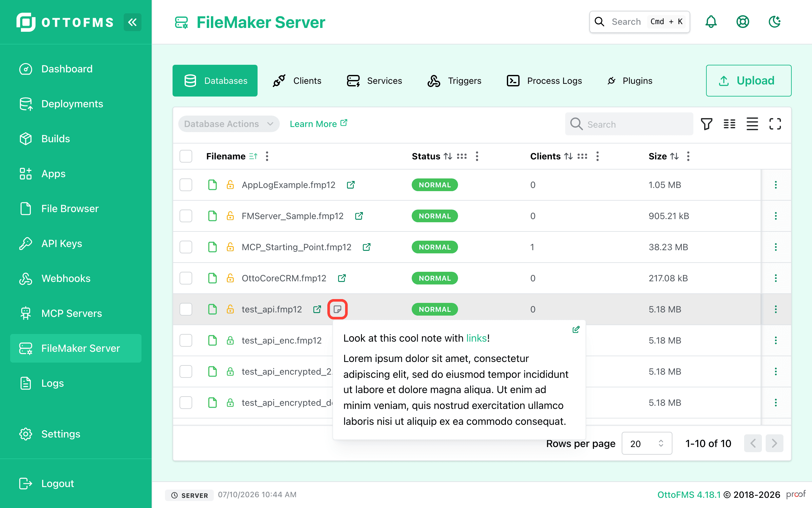Image resolution: width=812 pixels, height=508 pixels.
Task: Check the FMServer_Sample.fmp12 row checkbox
Action: [186, 216]
